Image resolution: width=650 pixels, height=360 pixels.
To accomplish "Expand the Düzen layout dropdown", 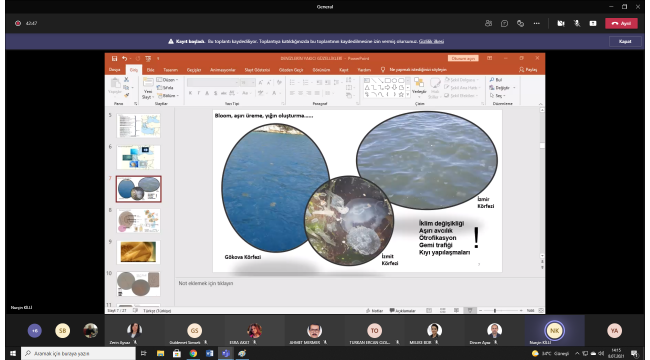I will (x=167, y=80).
